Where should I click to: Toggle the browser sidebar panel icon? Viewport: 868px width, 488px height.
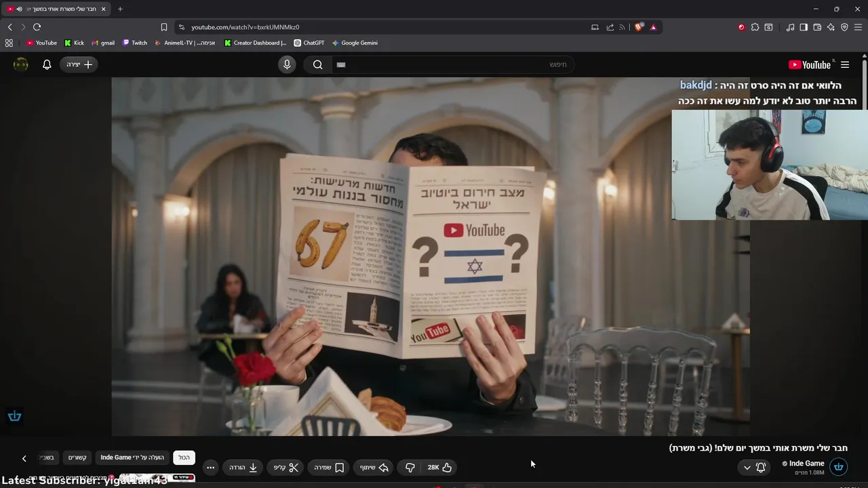pyautogui.click(x=804, y=27)
